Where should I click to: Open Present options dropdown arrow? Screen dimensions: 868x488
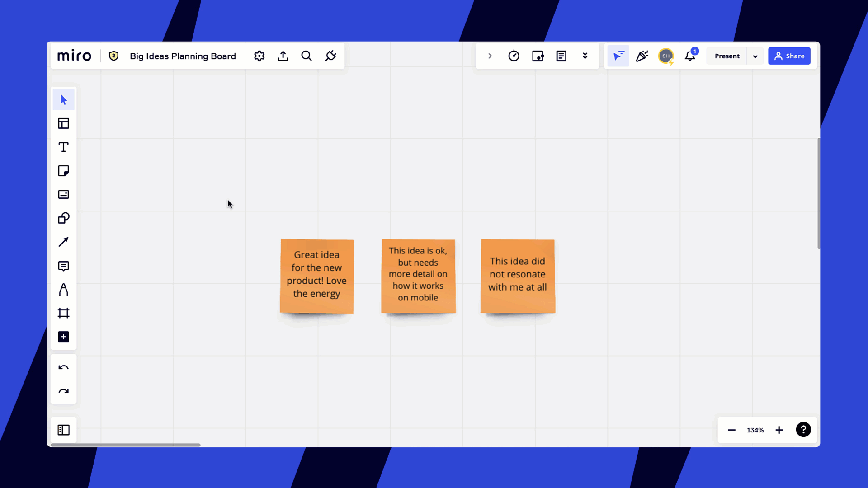[x=755, y=56]
